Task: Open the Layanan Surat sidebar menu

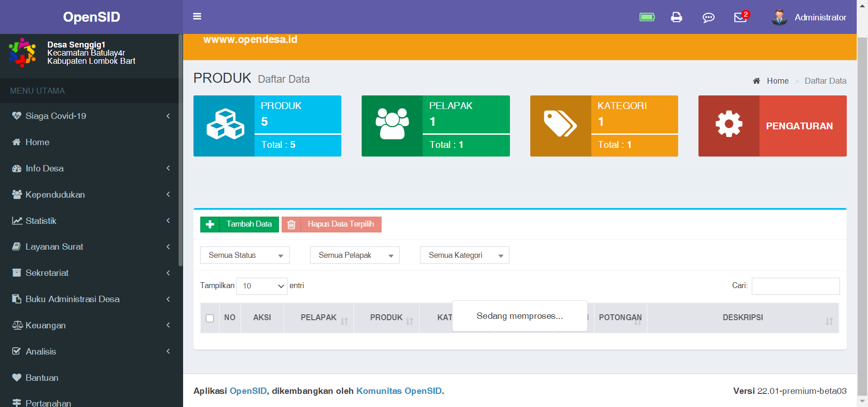Action: [90, 247]
